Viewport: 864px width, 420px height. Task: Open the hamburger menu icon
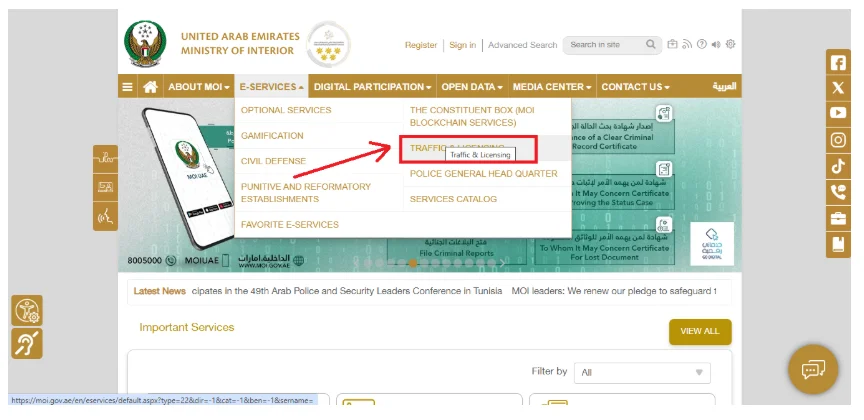127,87
